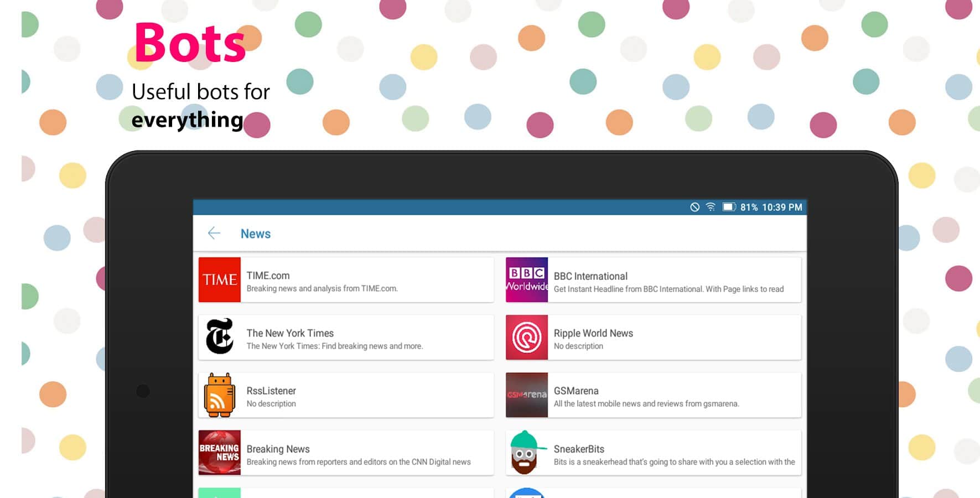This screenshot has height=498, width=980.
Task: Open the RssListener robot icon
Action: point(220,395)
